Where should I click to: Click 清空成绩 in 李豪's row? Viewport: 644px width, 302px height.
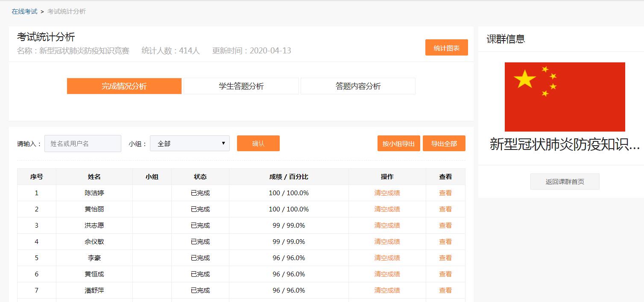click(x=387, y=258)
